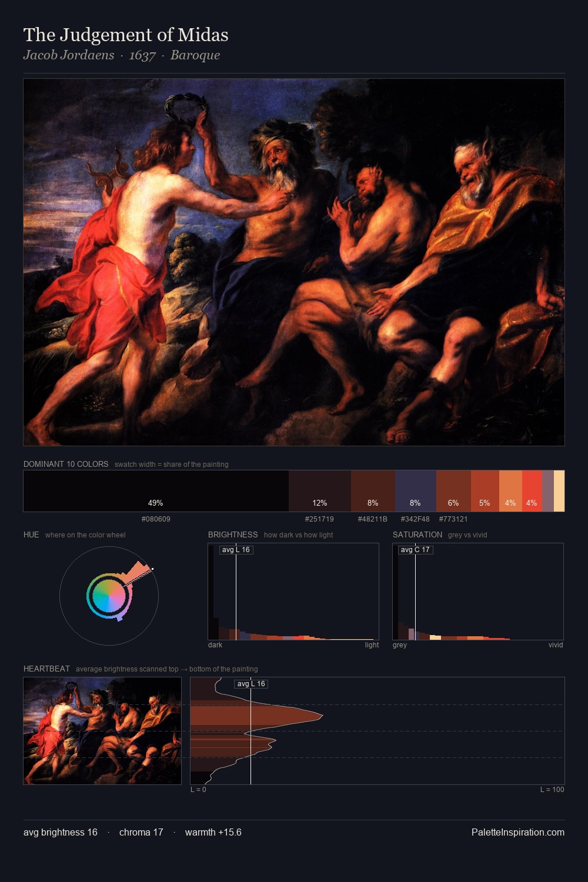
Task: Click the "dark" axis label under the Brightness chart
Action: coord(215,645)
